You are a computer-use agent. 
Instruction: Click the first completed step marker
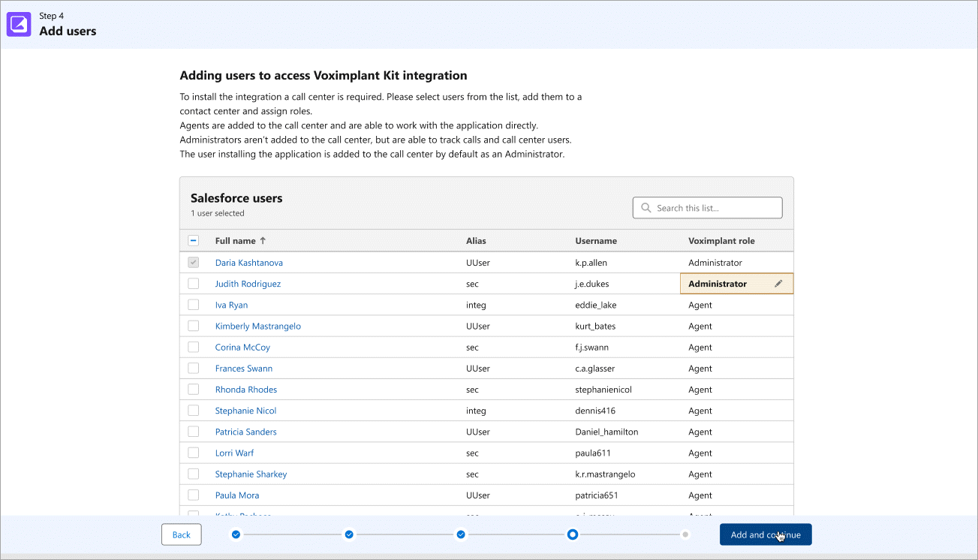point(236,534)
